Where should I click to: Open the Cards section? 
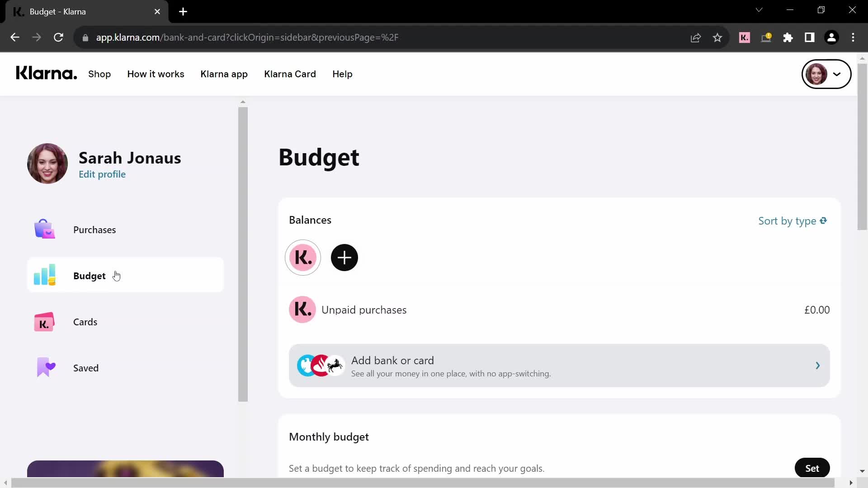85,322
